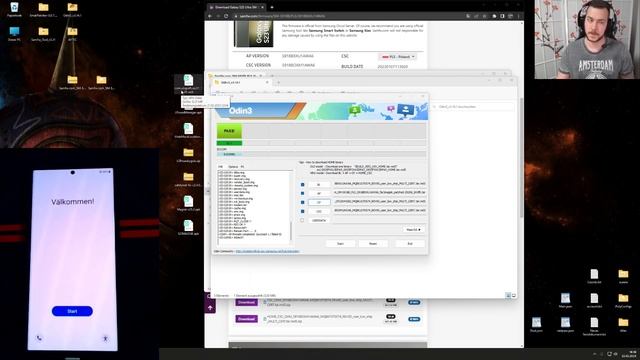Open a new browser tab with plus
The width and height of the screenshot is (640, 360).
click(x=272, y=7)
